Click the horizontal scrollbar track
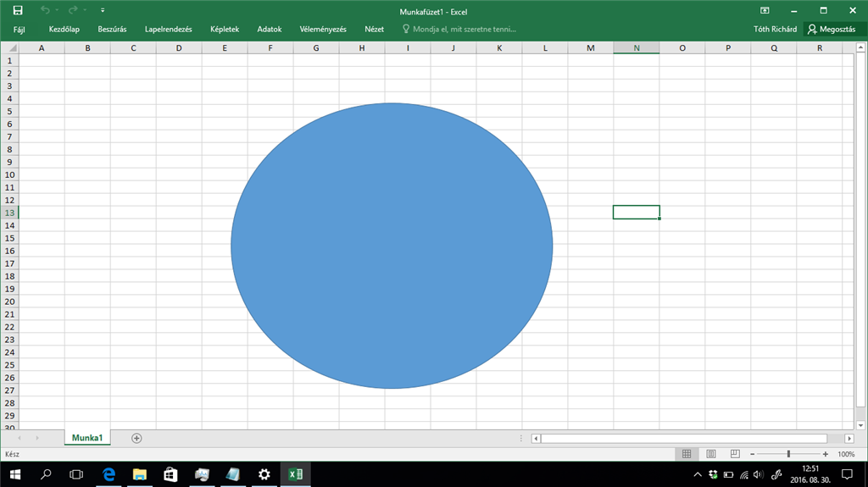The image size is (868, 487). pyautogui.click(x=684, y=439)
